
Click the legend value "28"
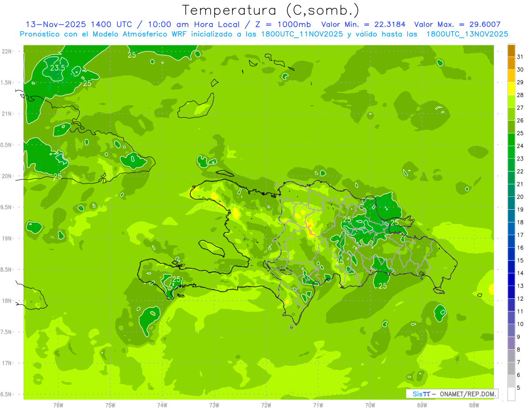(520, 95)
